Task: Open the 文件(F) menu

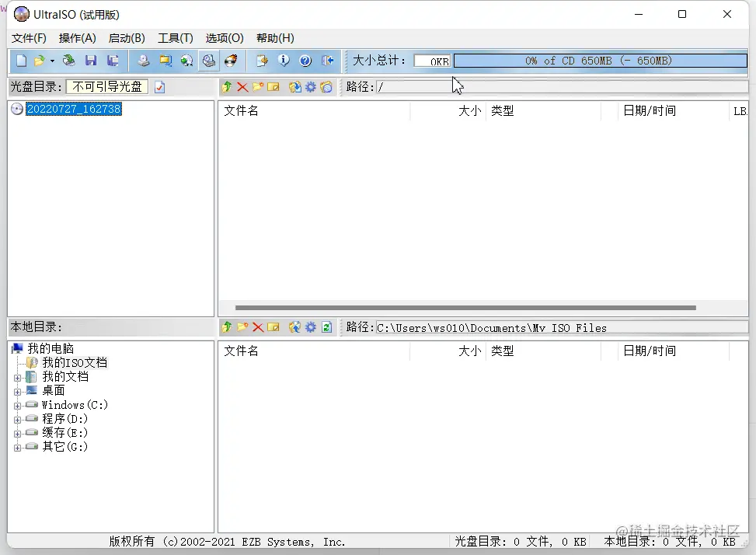Action: point(29,38)
